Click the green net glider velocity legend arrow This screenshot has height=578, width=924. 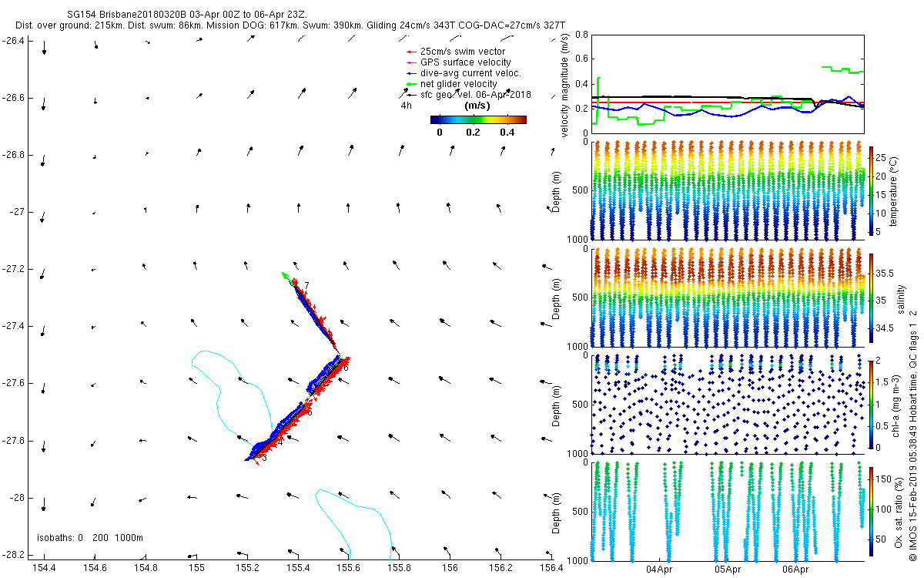point(410,84)
